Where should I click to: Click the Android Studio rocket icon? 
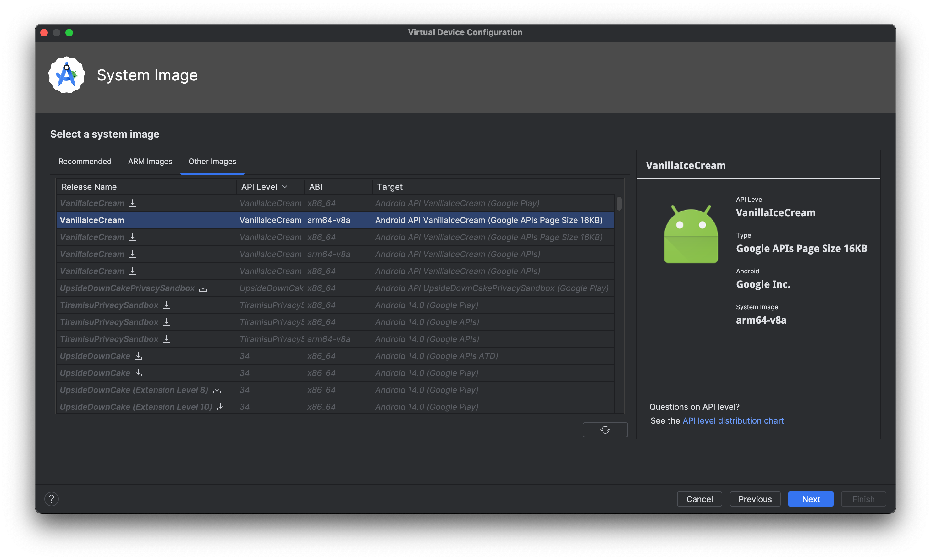tap(67, 74)
